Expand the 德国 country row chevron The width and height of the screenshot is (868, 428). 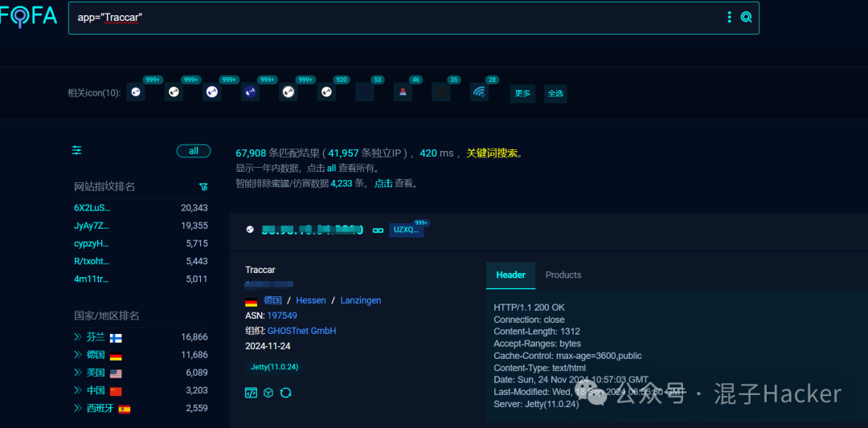pos(77,355)
